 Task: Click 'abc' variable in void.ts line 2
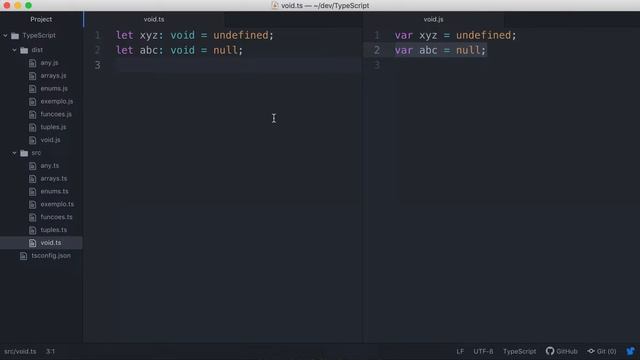pos(149,50)
